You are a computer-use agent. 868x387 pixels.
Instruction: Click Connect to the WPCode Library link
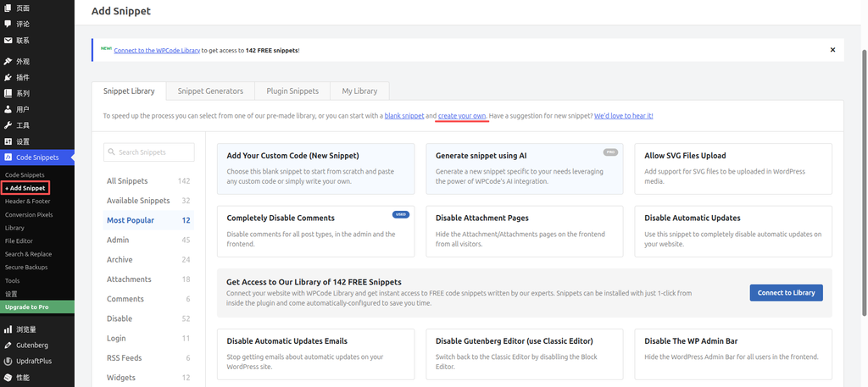click(157, 50)
